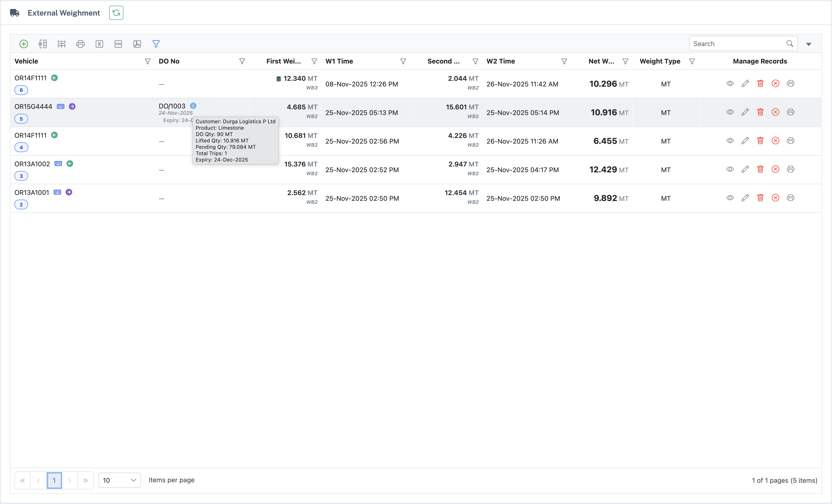View OR13A1001 record via eye icon
Screen dimensions: 832x504
tap(730, 198)
